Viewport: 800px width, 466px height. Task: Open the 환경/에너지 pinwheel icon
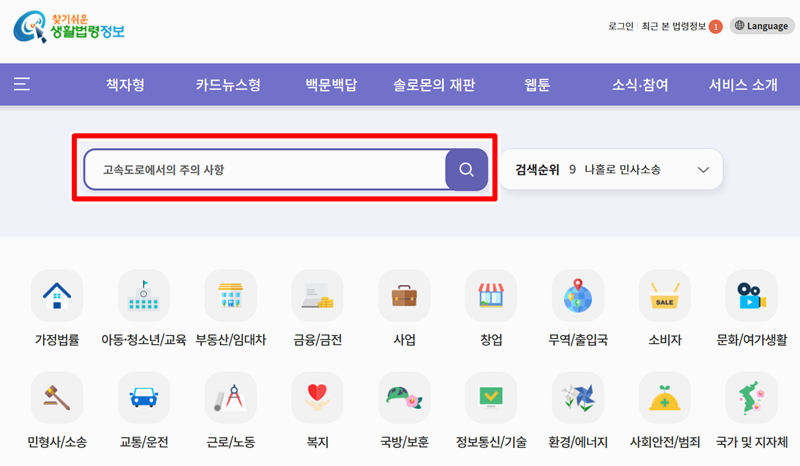[x=578, y=398]
